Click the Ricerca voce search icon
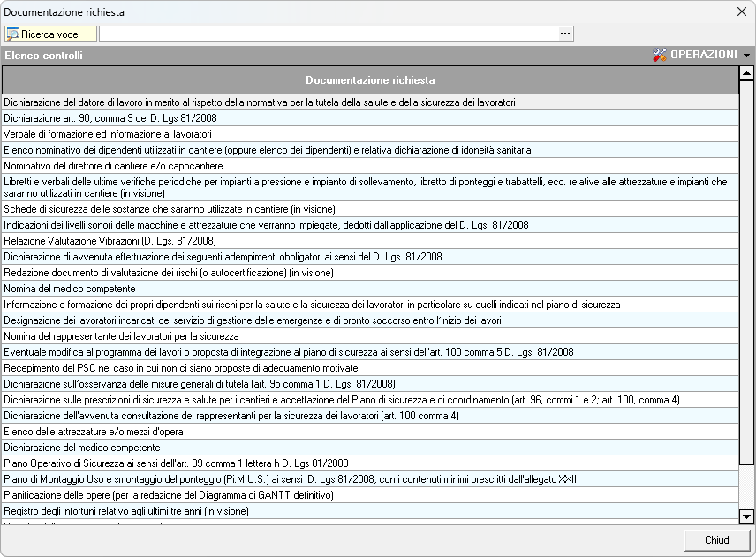The width and height of the screenshot is (756, 557). click(x=13, y=34)
